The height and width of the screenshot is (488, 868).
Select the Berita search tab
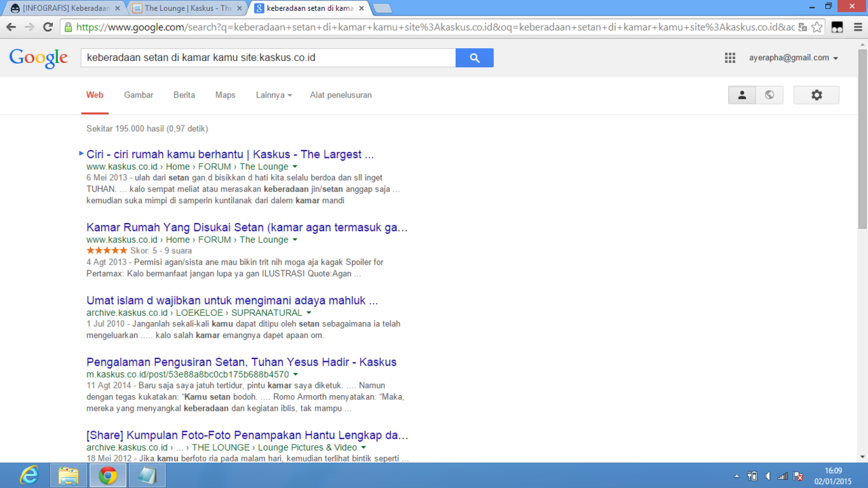coord(184,95)
